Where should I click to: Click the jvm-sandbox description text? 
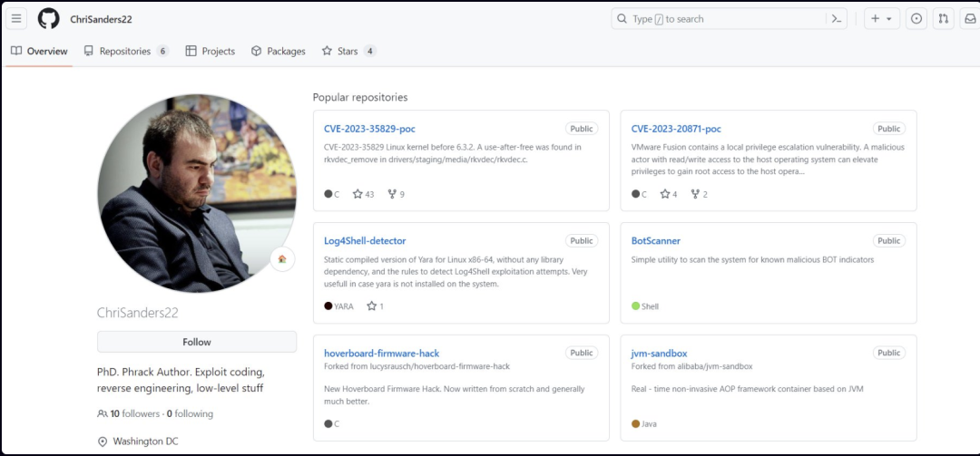click(747, 389)
